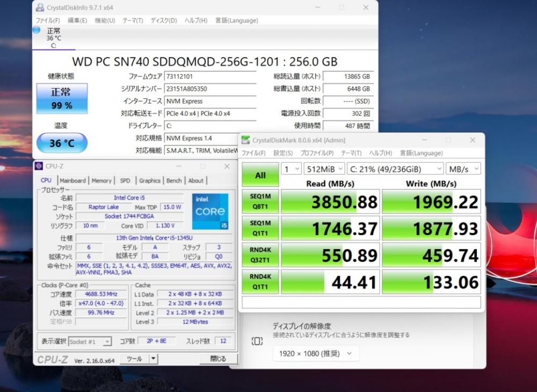Open ヘルプ menu in CrystalDiskMark

click(381, 153)
